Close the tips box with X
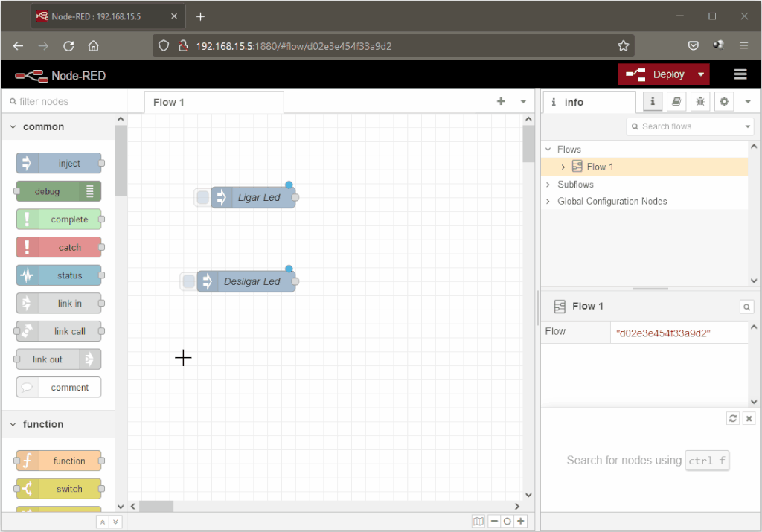This screenshot has width=762, height=532. pos(749,418)
